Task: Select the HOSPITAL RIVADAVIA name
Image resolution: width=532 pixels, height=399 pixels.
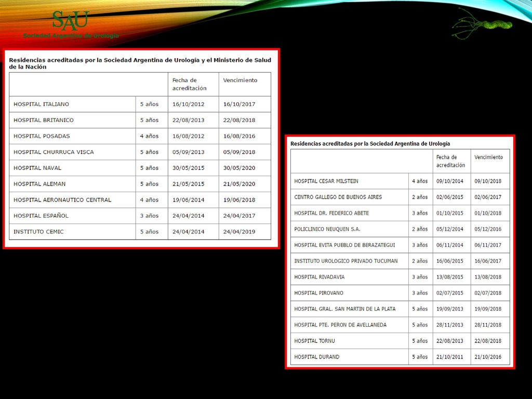Action: click(x=320, y=277)
